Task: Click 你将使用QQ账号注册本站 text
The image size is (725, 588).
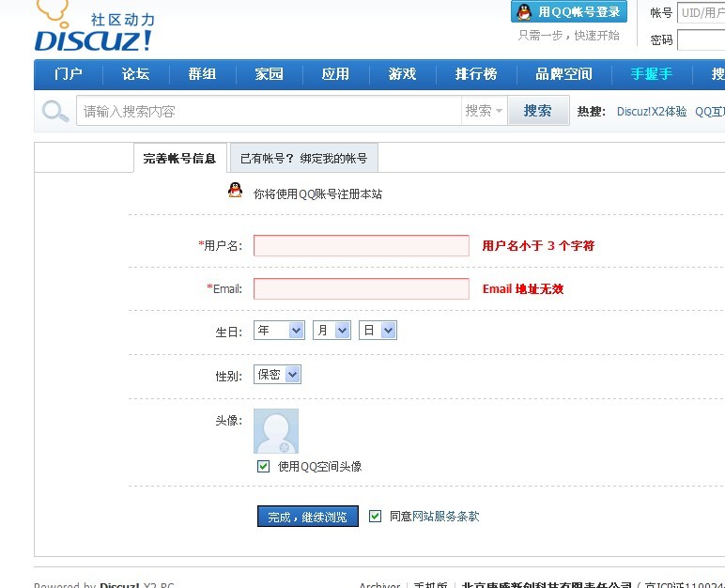Action: click(317, 194)
